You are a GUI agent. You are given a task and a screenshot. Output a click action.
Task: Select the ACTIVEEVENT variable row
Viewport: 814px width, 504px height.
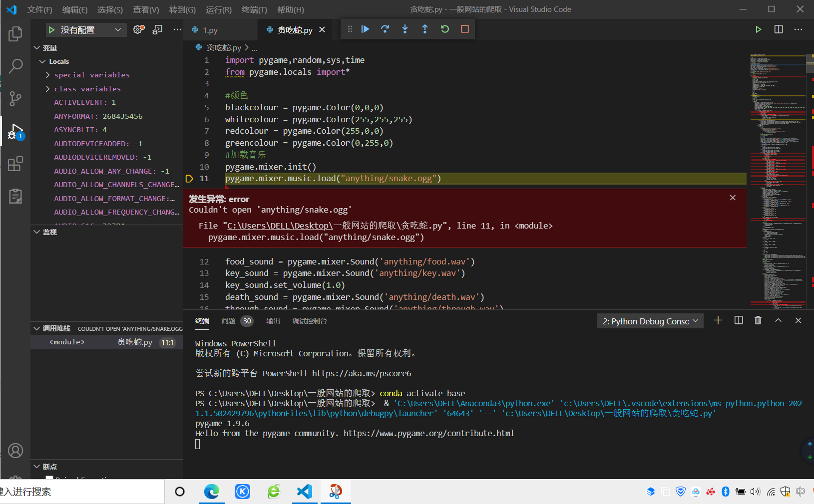(x=106, y=102)
